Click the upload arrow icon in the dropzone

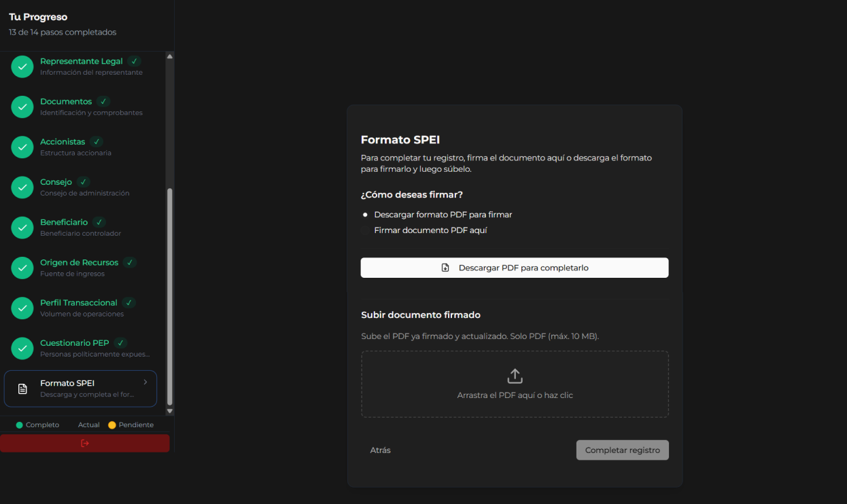515,376
